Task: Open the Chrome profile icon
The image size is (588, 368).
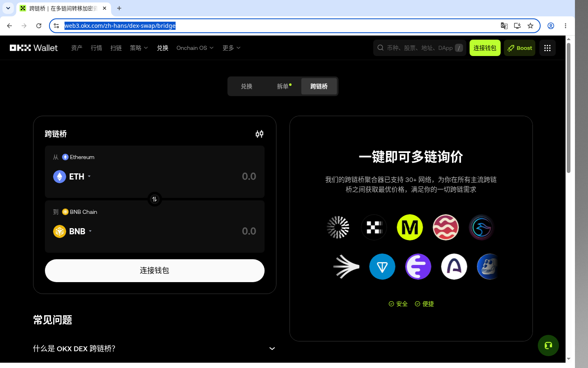Action: (551, 26)
